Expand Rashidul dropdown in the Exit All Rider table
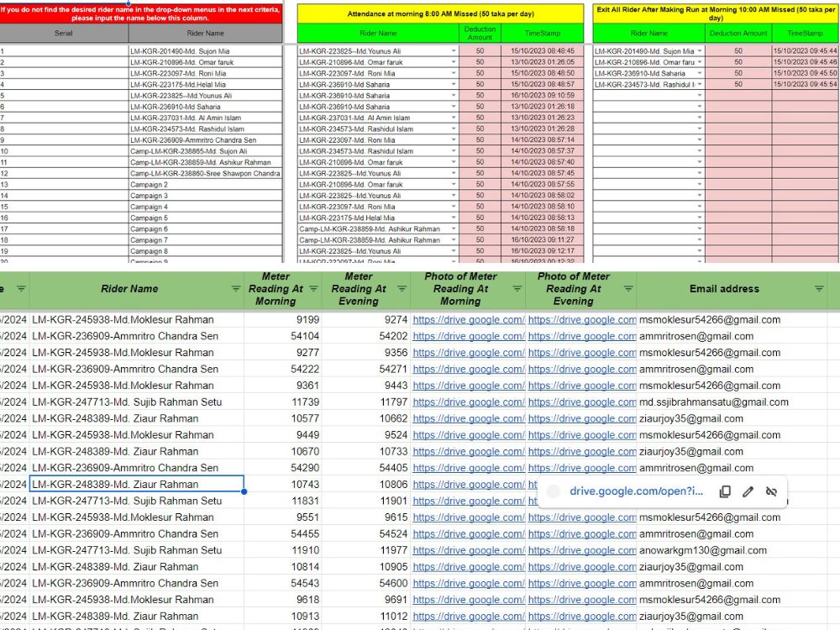The image size is (840, 630). [x=700, y=85]
